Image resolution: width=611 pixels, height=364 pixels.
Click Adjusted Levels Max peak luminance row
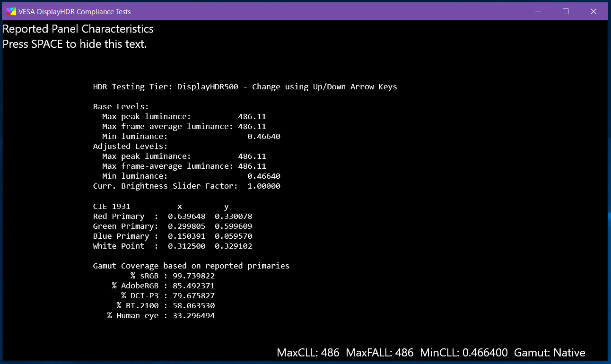(184, 156)
